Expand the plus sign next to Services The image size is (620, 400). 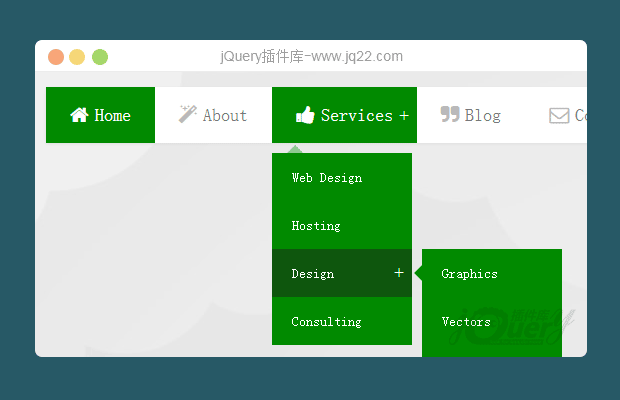[404, 116]
